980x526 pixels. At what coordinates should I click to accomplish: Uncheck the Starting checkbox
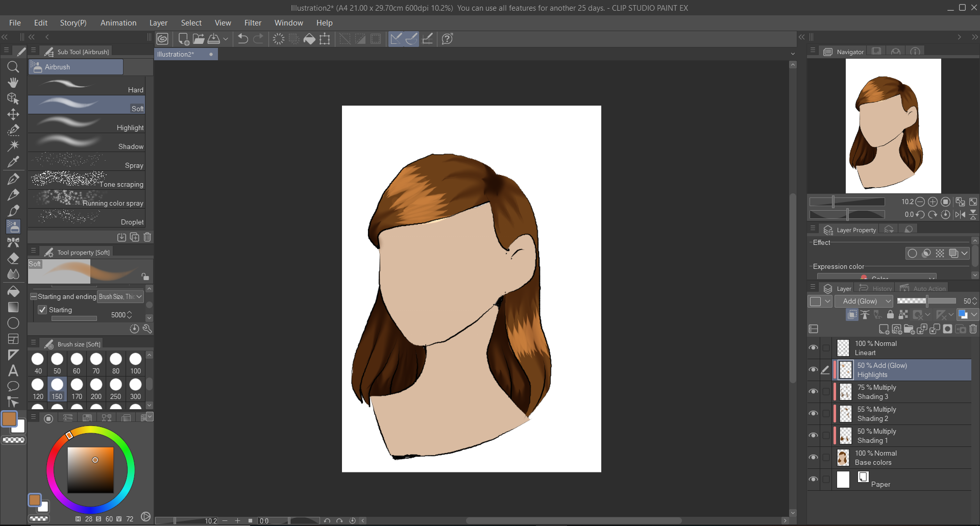(x=42, y=310)
